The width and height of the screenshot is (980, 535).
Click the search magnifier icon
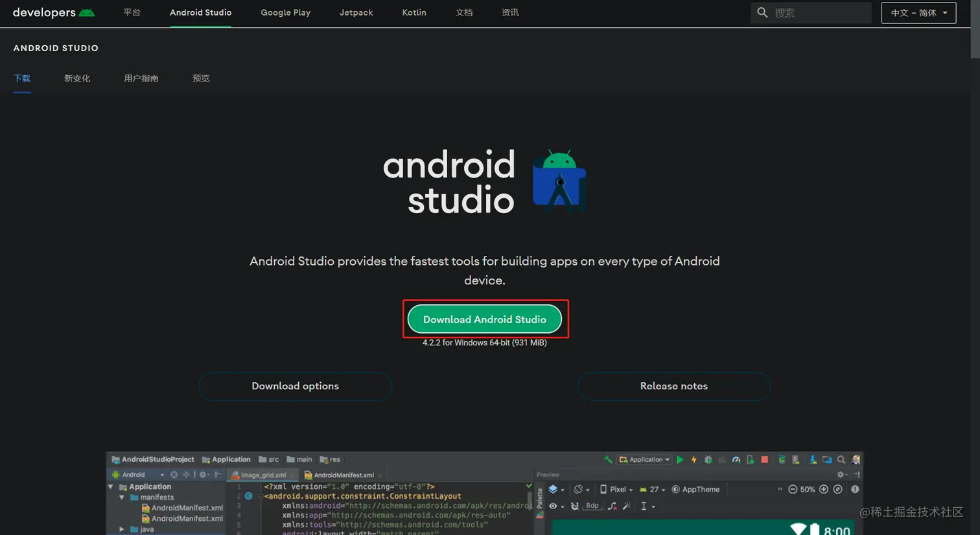(x=762, y=12)
